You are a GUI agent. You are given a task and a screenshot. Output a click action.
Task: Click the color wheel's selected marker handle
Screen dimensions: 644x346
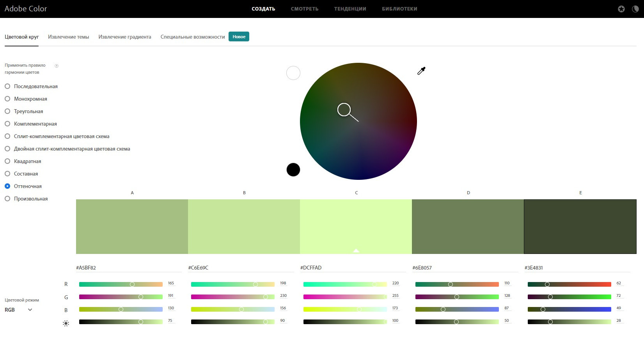tap(344, 110)
